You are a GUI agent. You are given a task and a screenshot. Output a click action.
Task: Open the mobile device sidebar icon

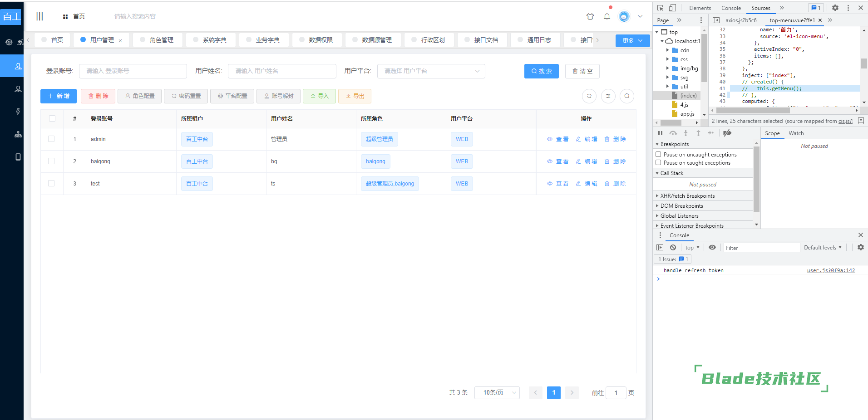pos(18,157)
